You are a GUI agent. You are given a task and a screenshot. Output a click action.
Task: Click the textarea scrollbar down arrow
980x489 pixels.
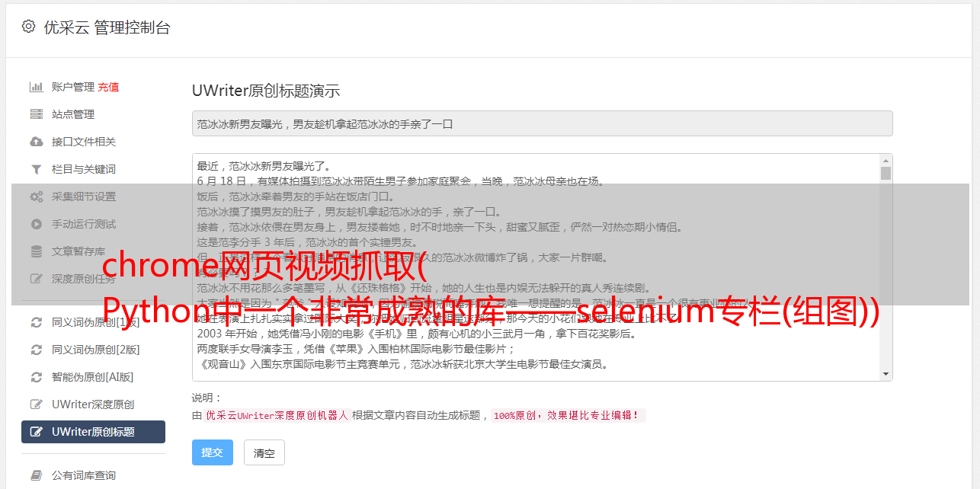click(x=886, y=374)
